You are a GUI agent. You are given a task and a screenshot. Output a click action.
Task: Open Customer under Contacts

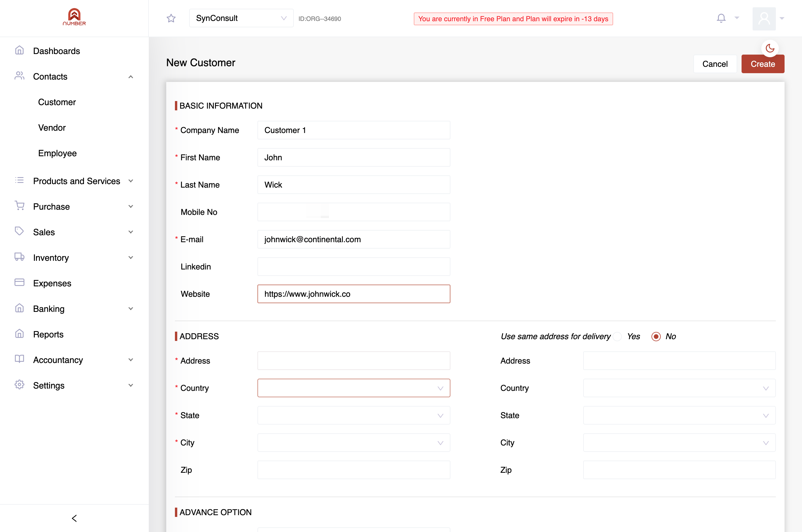[x=57, y=102]
